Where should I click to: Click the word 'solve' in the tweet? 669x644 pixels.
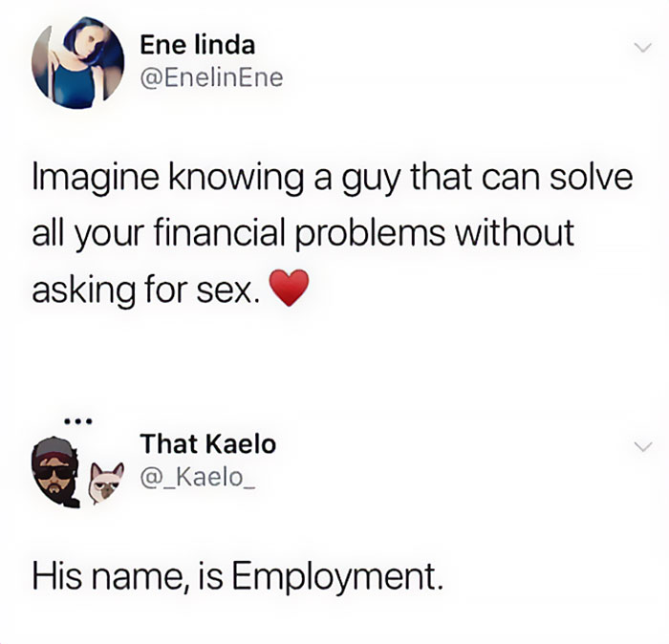(591, 177)
